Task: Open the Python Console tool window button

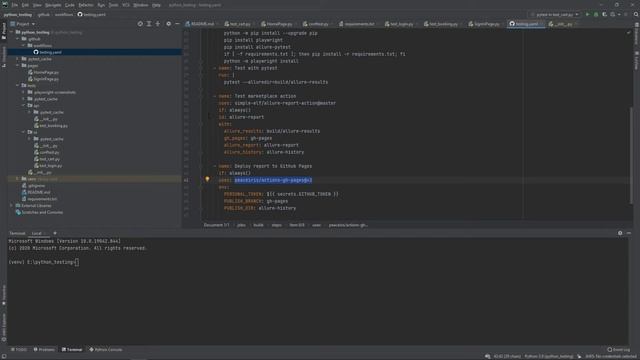Action: [x=106, y=349]
